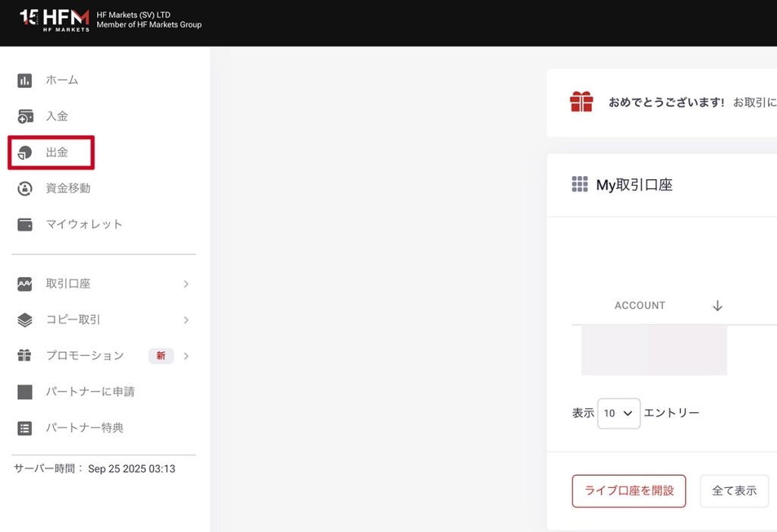Expand the プロモーション section chevron

click(186, 355)
